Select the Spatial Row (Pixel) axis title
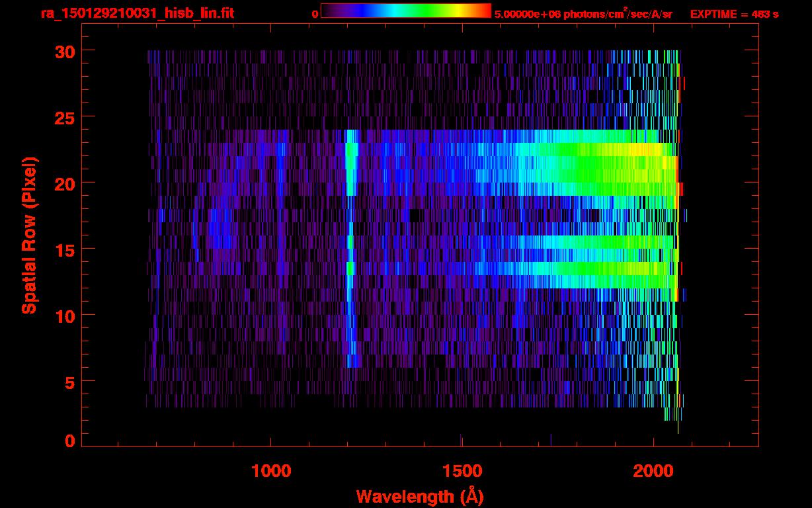The height and width of the screenshot is (508, 812). pyautogui.click(x=29, y=235)
